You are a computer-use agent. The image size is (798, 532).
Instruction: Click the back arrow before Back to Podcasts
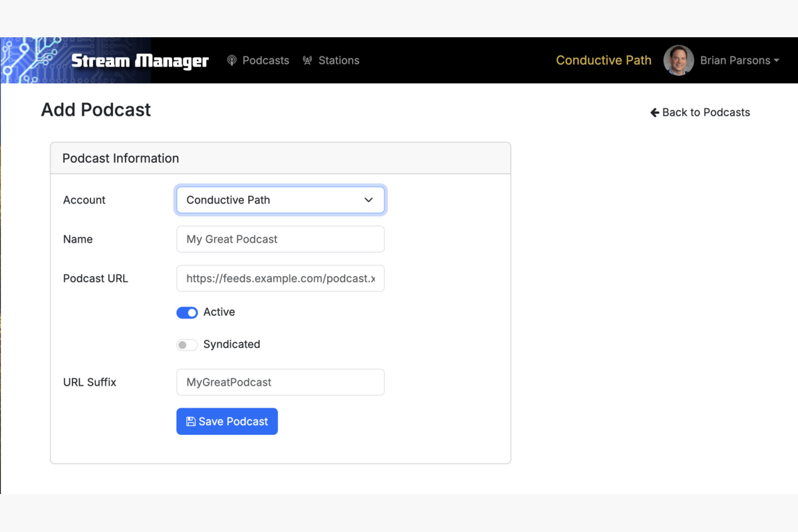click(654, 112)
